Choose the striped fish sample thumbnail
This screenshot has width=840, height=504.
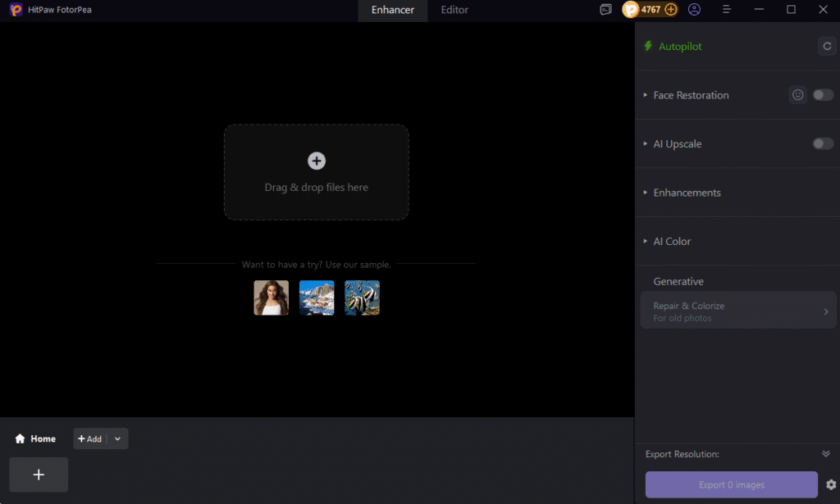point(362,297)
